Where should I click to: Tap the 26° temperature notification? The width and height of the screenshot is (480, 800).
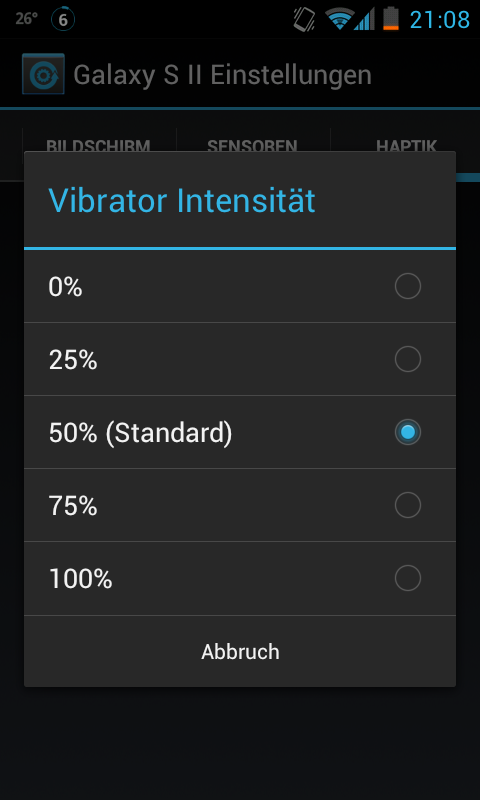tap(27, 19)
